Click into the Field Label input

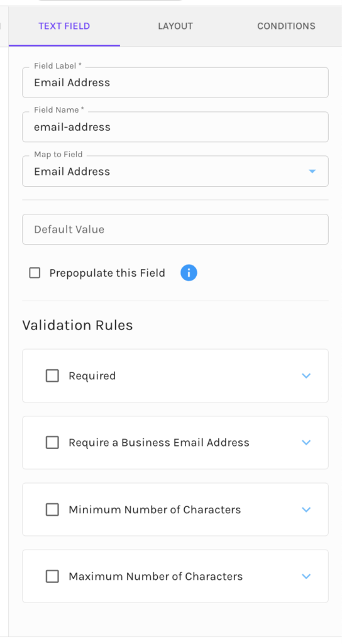(x=175, y=82)
